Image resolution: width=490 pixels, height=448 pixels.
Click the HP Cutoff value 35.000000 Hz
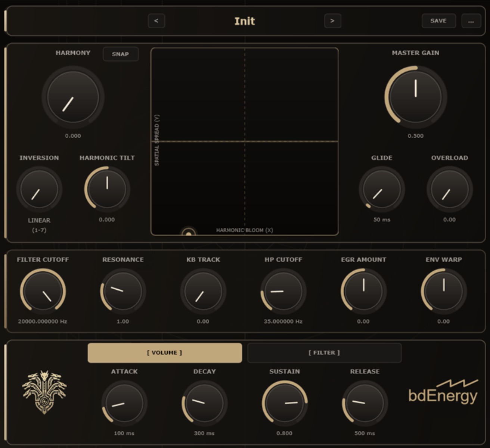click(x=283, y=321)
